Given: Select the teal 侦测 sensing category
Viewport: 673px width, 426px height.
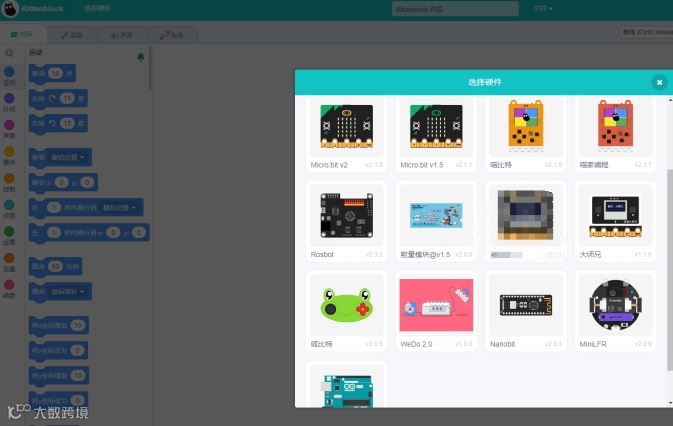Looking at the screenshot, I should pos(9,209).
